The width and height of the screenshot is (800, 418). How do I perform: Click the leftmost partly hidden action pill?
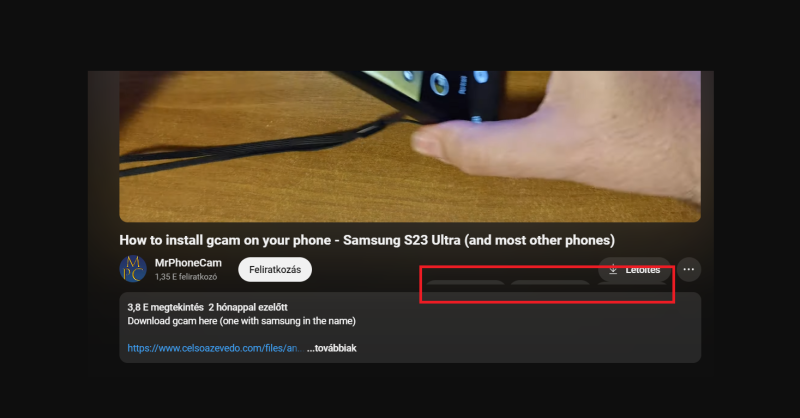(x=465, y=286)
